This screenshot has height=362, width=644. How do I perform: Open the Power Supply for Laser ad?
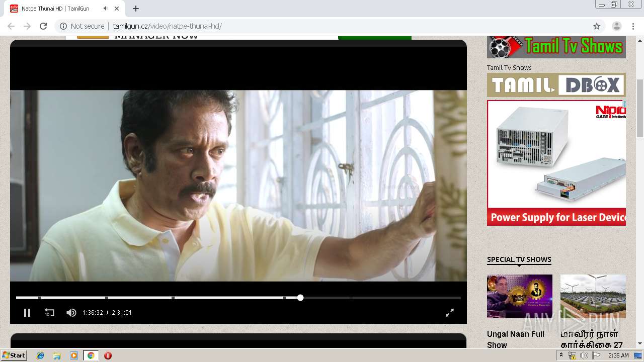point(556,163)
